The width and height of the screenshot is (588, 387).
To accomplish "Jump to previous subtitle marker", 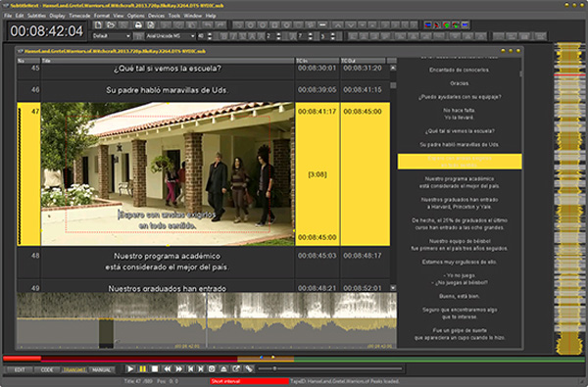I will point(190,369).
